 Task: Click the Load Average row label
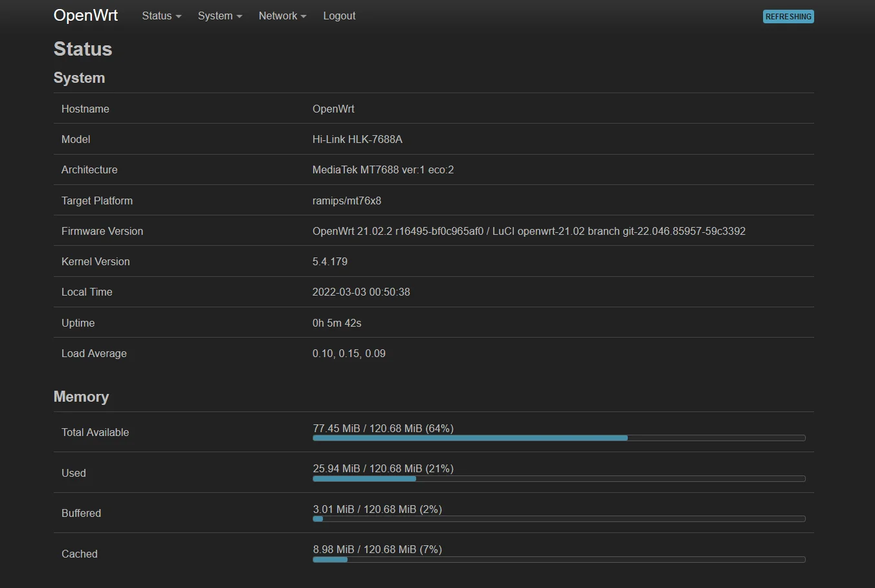pyautogui.click(x=94, y=353)
